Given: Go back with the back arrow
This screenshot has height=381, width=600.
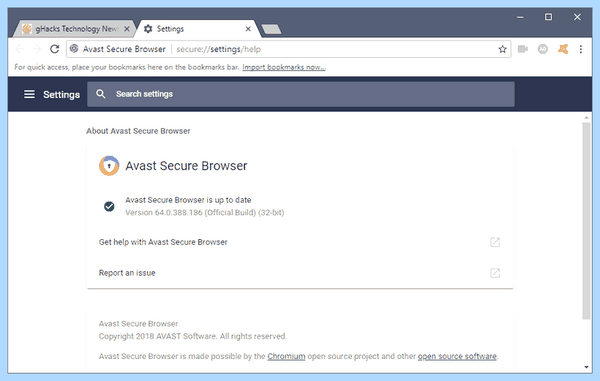Looking at the screenshot, I should [20, 49].
